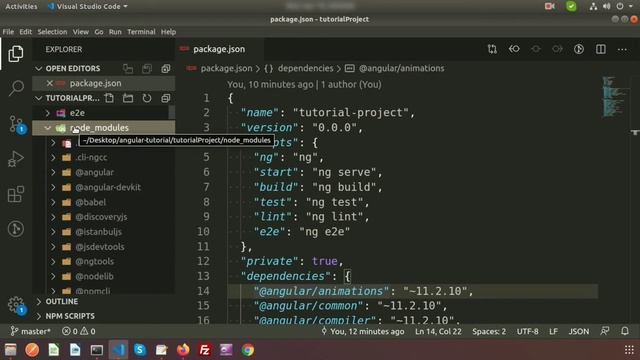Open the Run menu

click(x=115, y=32)
